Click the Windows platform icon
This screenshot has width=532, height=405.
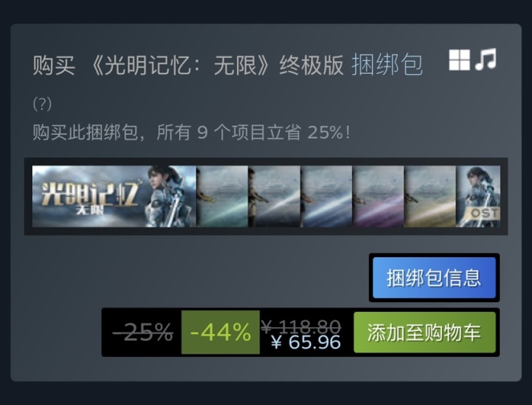click(x=460, y=60)
